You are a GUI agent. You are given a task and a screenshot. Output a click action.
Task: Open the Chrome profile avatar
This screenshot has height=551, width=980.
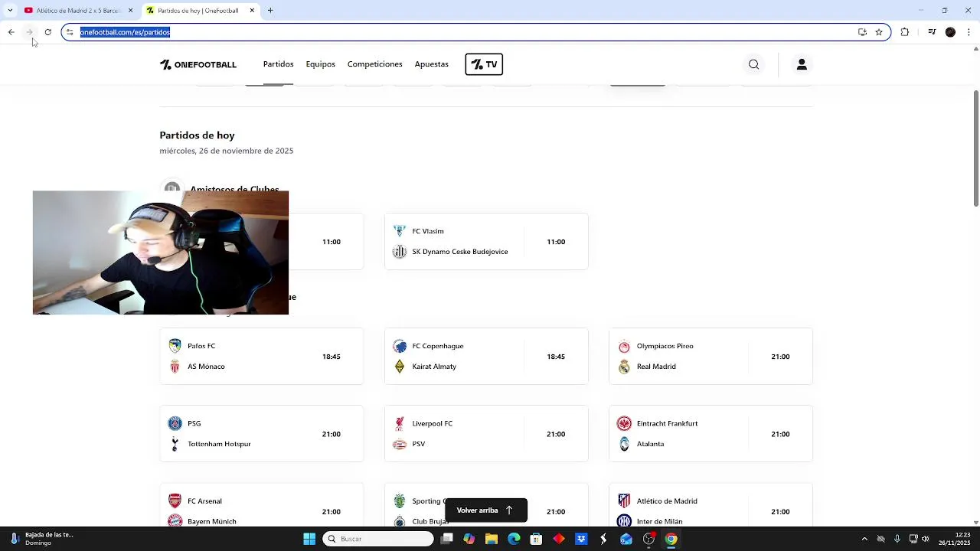pyautogui.click(x=950, y=32)
